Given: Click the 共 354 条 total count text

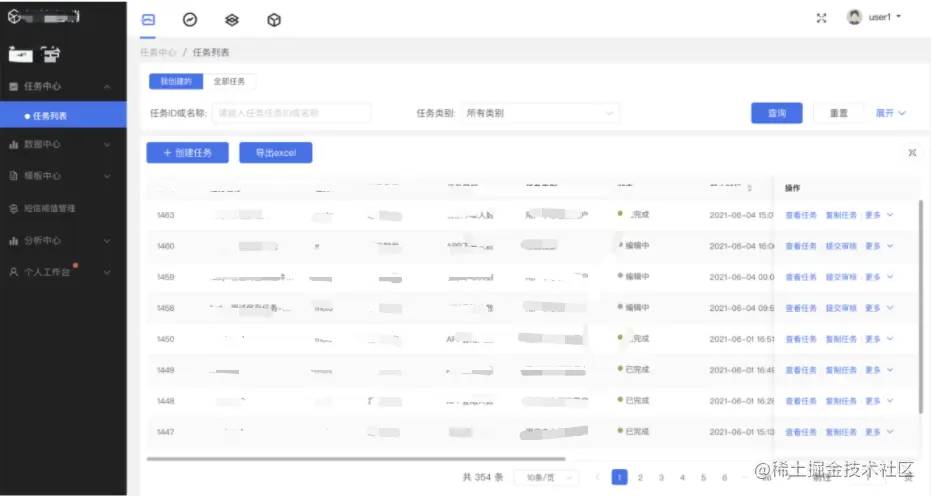Looking at the screenshot, I should point(483,477).
